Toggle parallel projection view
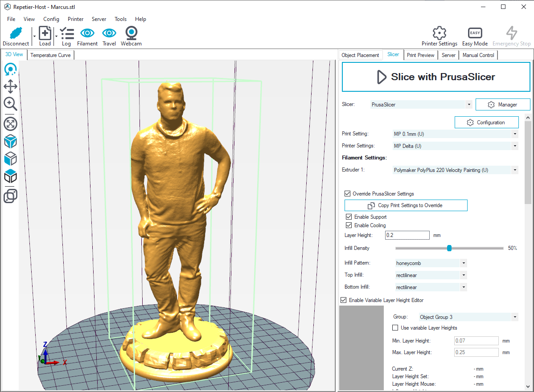Screen dimensions: 534x392 coord(10,196)
